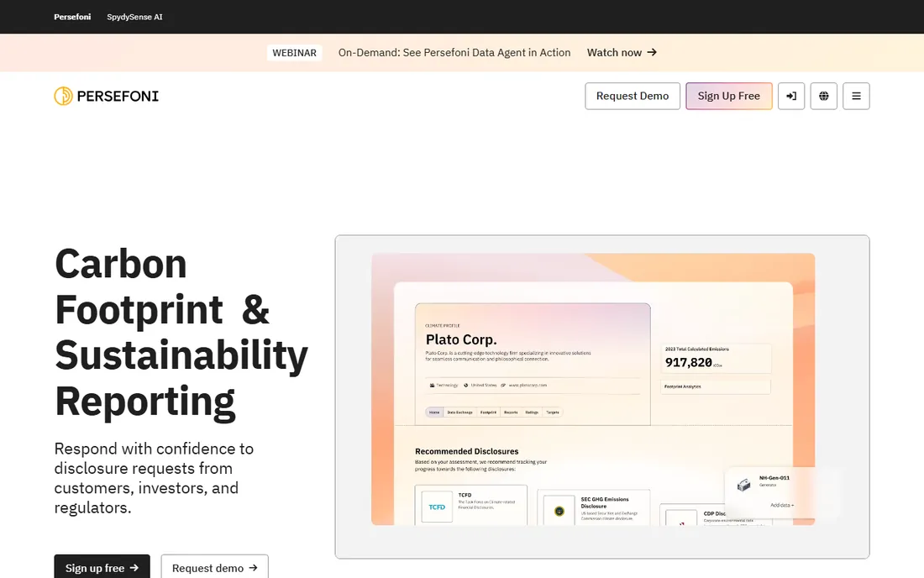Click the WEBINAR badge
This screenshot has height=578, width=924.
coord(294,52)
